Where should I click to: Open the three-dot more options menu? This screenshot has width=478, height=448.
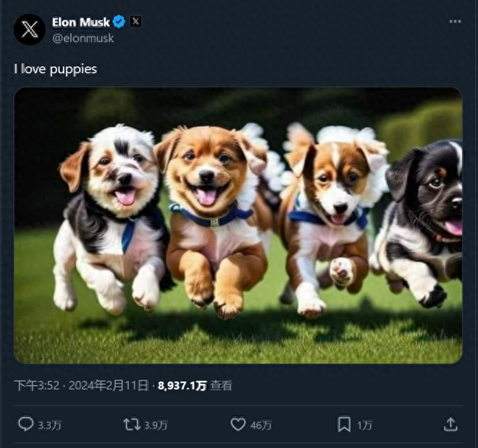click(x=455, y=22)
